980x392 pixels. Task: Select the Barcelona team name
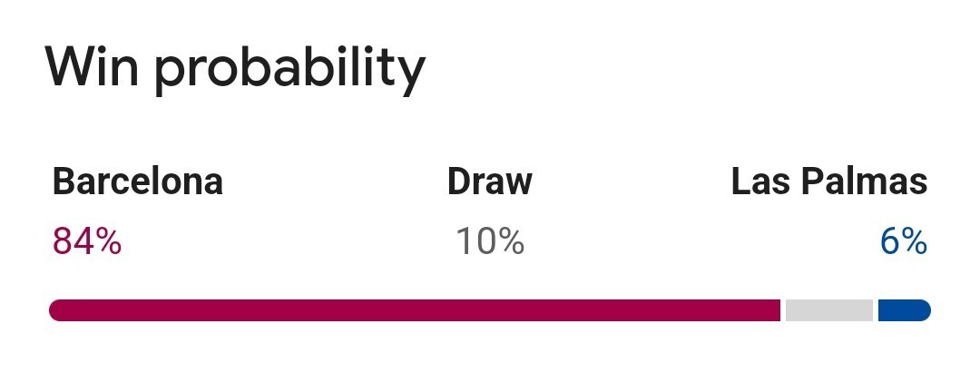(x=138, y=181)
